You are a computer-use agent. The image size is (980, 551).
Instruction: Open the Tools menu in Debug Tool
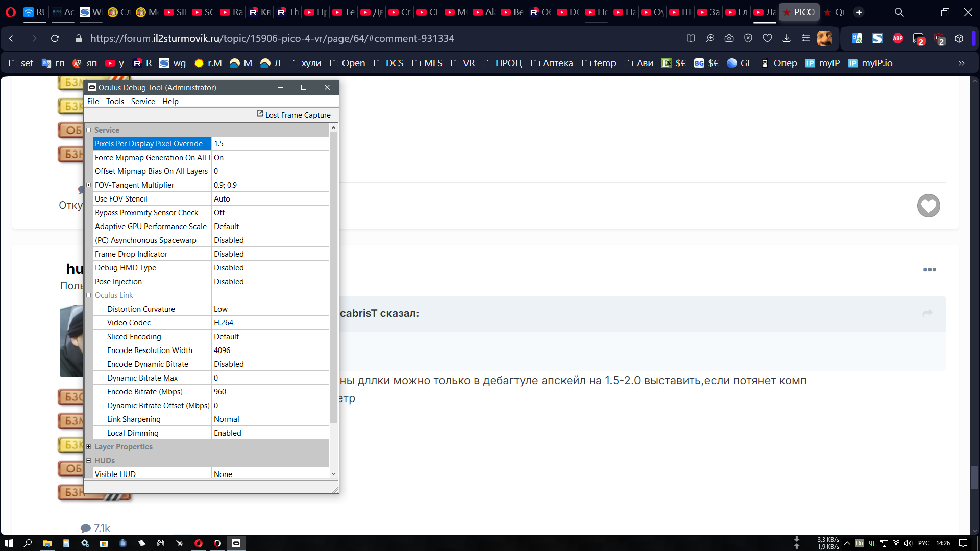[115, 102]
